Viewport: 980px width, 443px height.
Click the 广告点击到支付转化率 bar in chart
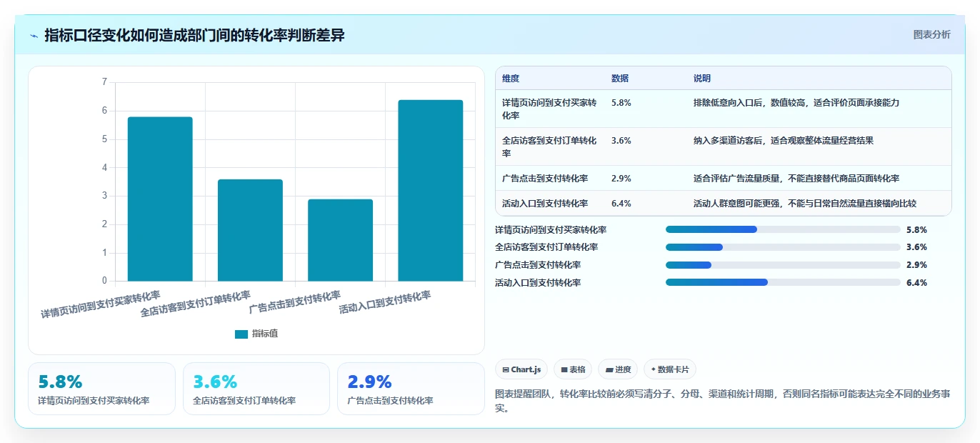[340, 240]
